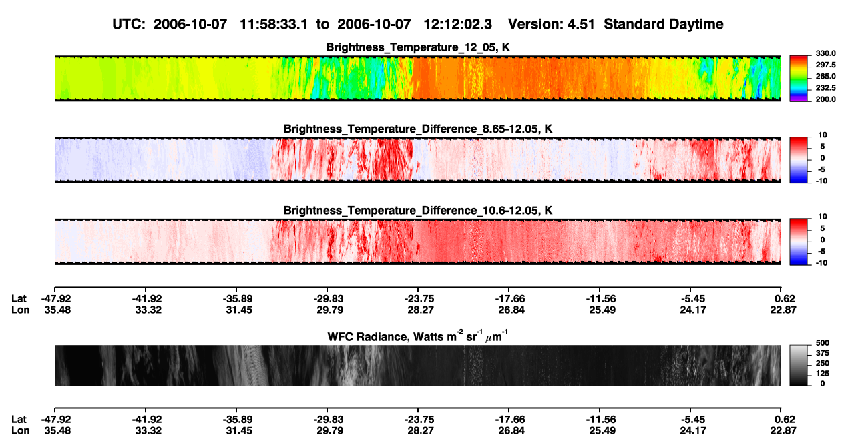
Task: Select the 12.05 brightness temperature image strip
Action: [x=417, y=78]
